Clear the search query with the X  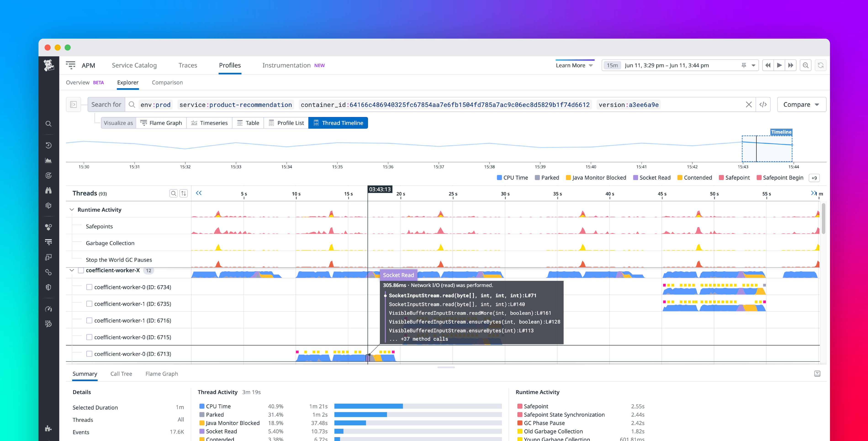pos(749,104)
